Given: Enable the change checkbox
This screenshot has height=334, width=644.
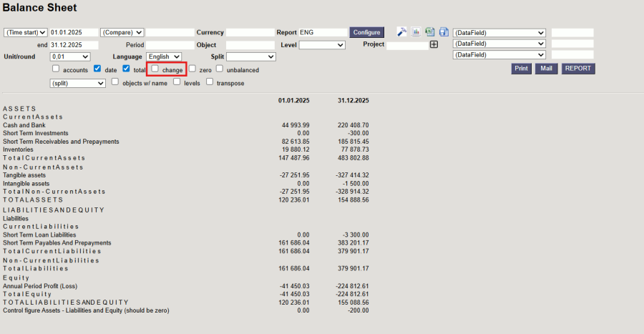Looking at the screenshot, I should click(155, 69).
